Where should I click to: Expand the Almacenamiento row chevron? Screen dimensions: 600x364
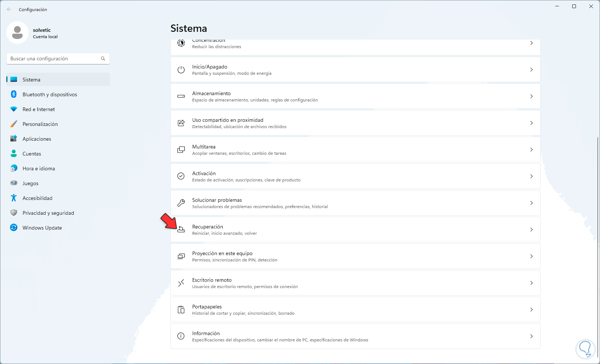point(531,96)
